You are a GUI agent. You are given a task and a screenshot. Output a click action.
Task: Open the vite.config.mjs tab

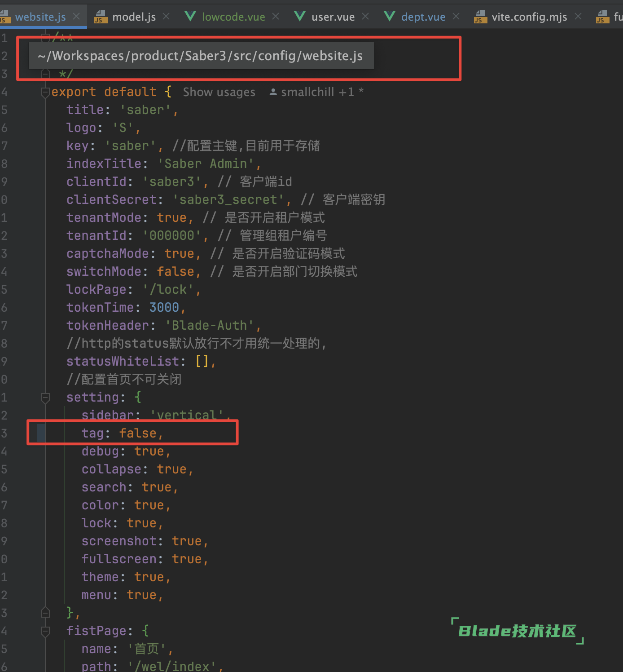click(529, 17)
